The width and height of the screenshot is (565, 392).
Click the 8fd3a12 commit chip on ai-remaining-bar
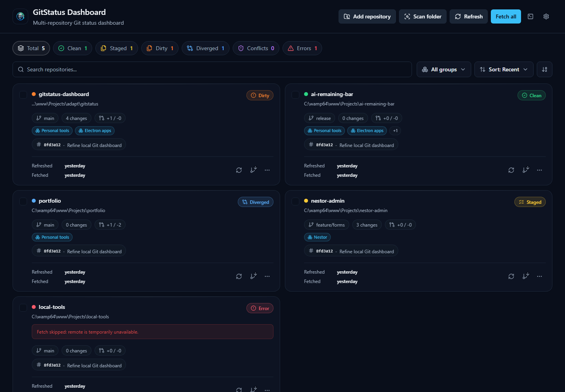click(351, 145)
